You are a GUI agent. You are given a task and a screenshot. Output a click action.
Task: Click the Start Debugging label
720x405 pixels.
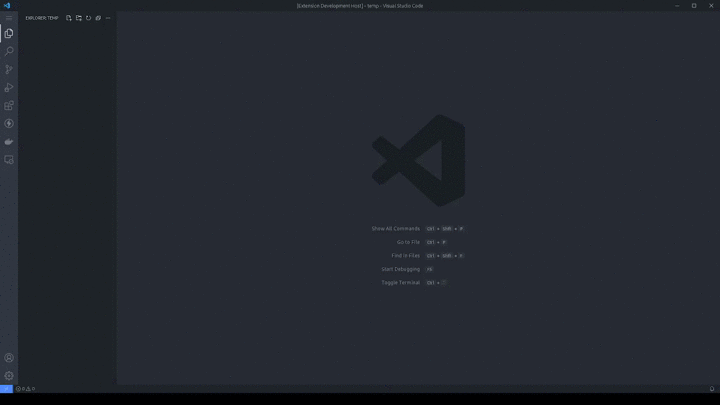click(400, 269)
